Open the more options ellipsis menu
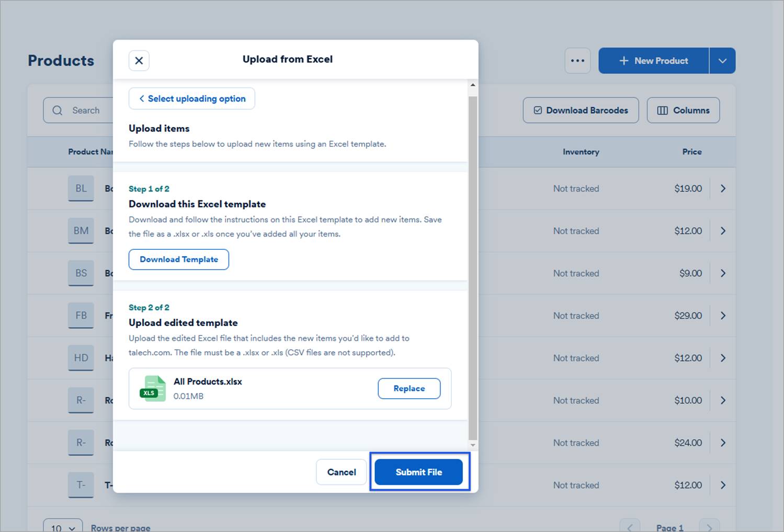This screenshot has width=784, height=532. tap(577, 61)
